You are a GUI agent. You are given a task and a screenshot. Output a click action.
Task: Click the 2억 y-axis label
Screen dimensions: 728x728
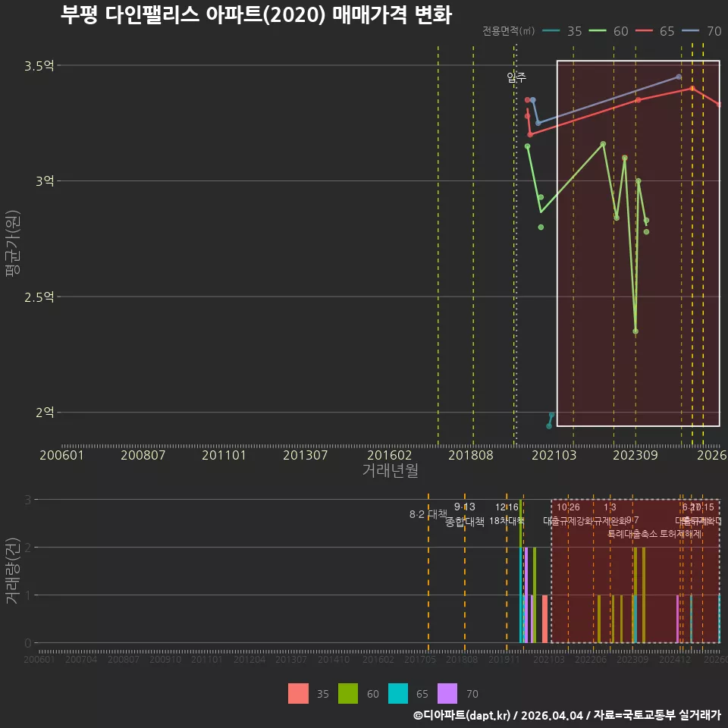45,412
